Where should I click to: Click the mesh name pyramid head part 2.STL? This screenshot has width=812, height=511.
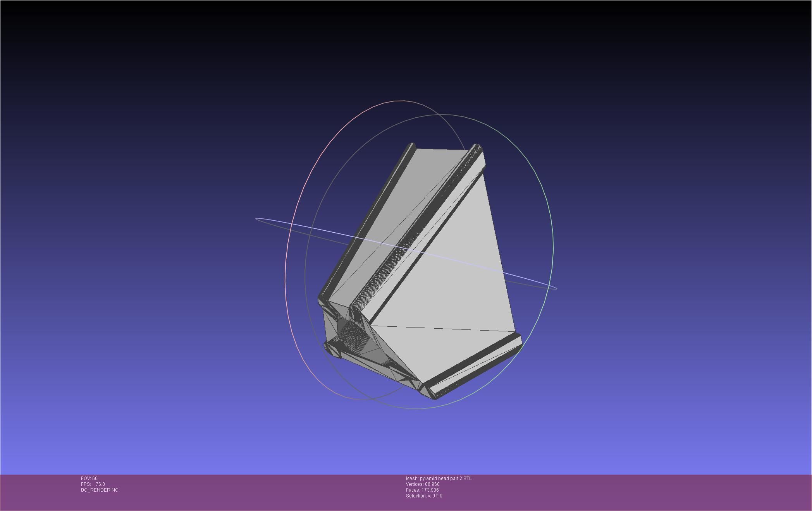tap(439, 478)
